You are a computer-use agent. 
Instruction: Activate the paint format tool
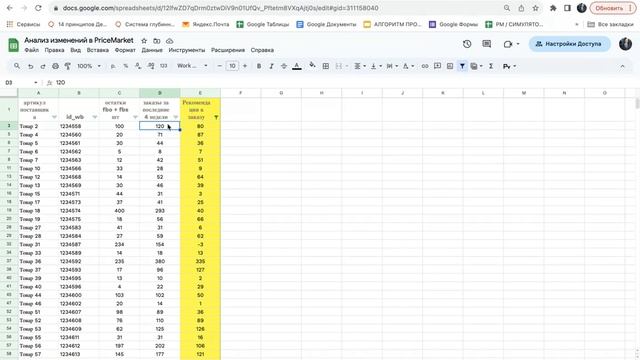coord(68,66)
